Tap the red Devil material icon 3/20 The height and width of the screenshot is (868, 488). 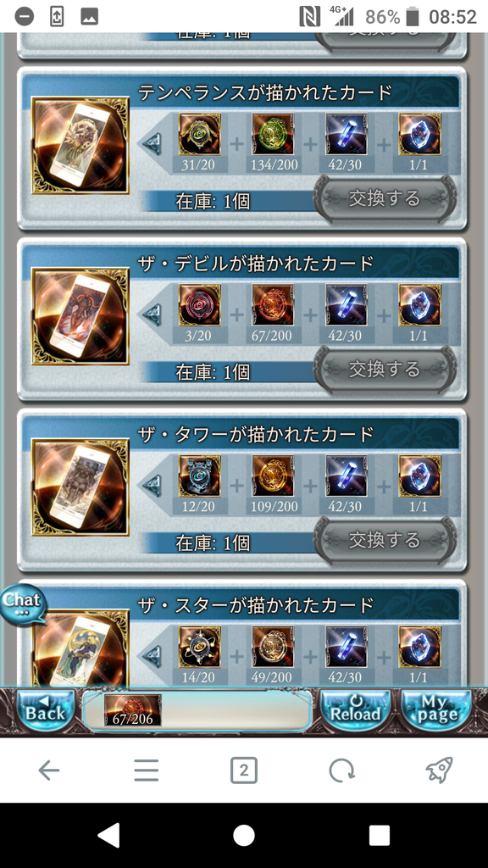tap(199, 305)
